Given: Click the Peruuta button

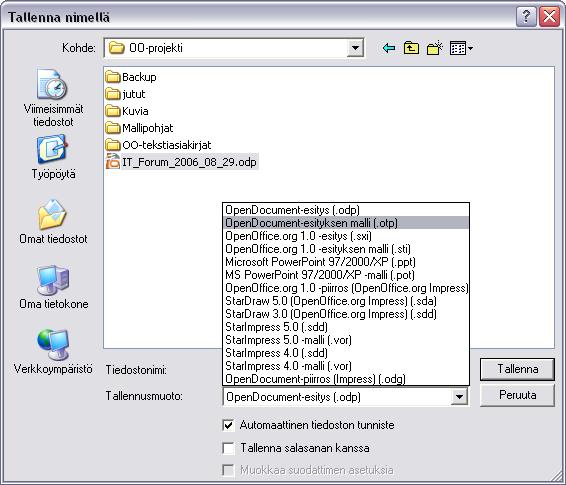Looking at the screenshot, I should coord(517,395).
